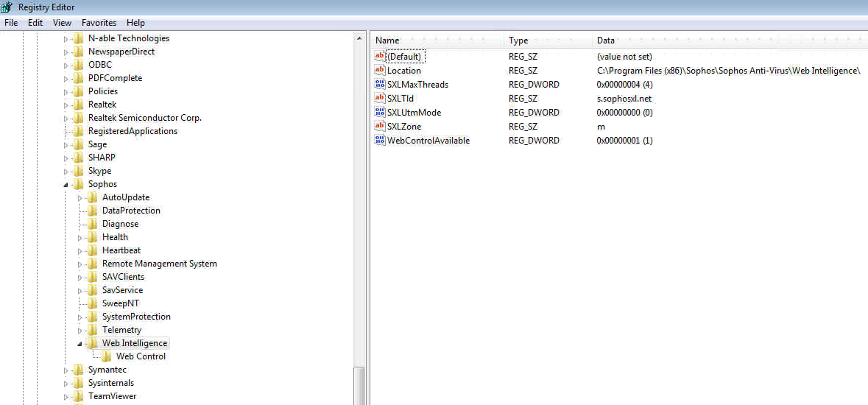Click the SHARP folder icon
Screen dimensions: 868x405
[79, 158]
